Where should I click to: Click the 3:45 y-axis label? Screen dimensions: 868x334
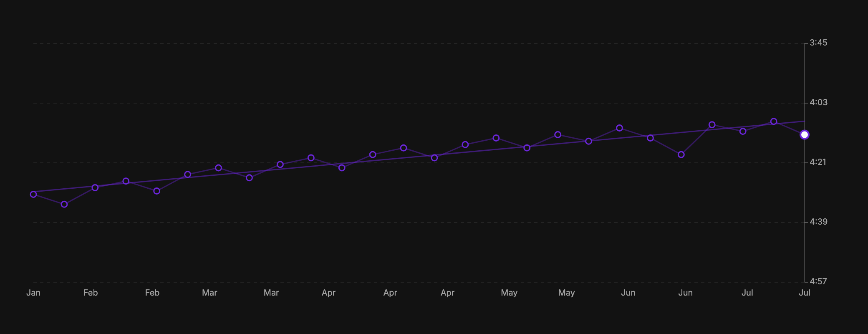[818, 43]
